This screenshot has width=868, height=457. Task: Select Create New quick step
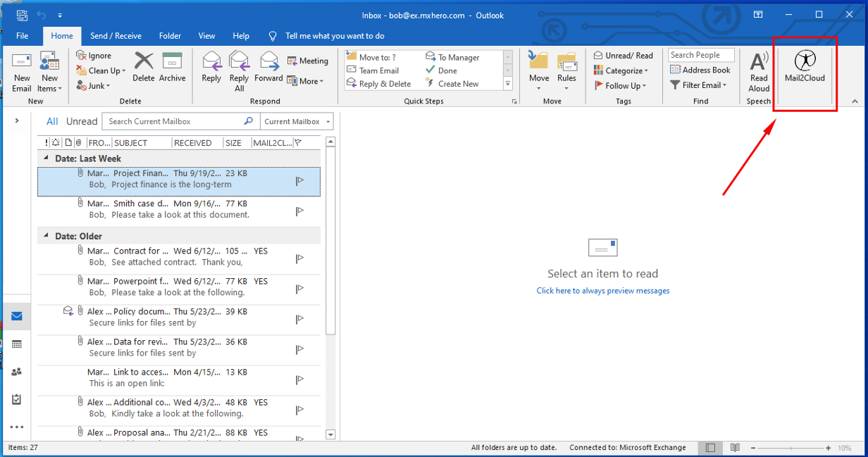coord(452,84)
